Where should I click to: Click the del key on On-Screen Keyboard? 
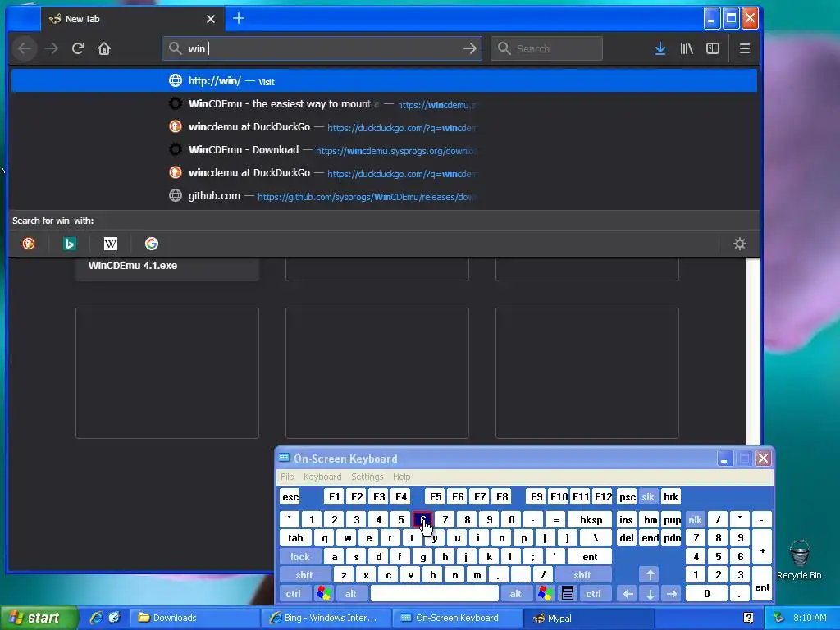pos(626,538)
